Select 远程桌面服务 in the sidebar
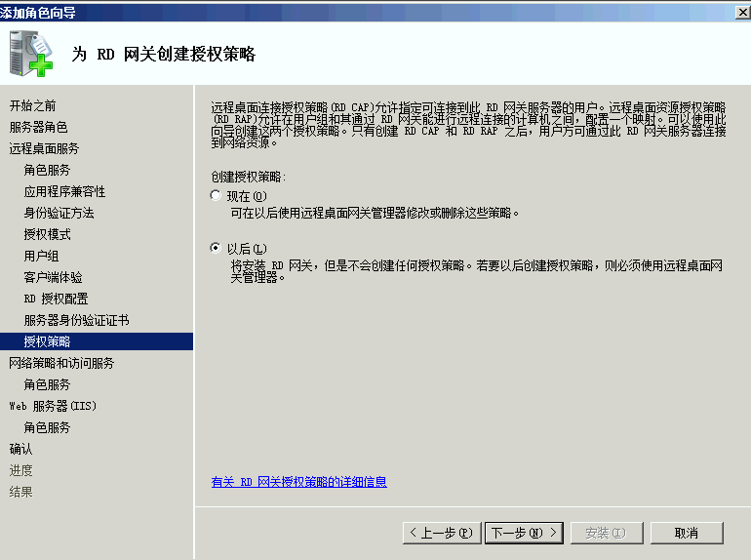 pyautogui.click(x=44, y=148)
